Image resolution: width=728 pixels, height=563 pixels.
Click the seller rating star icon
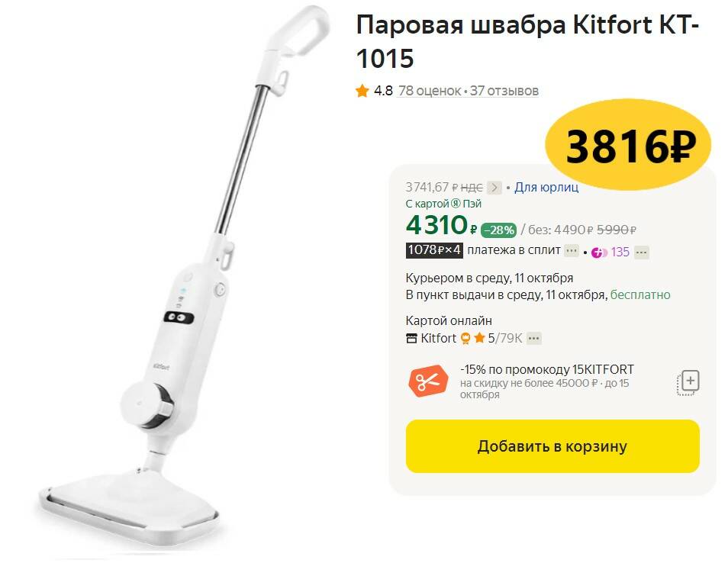[x=479, y=339]
